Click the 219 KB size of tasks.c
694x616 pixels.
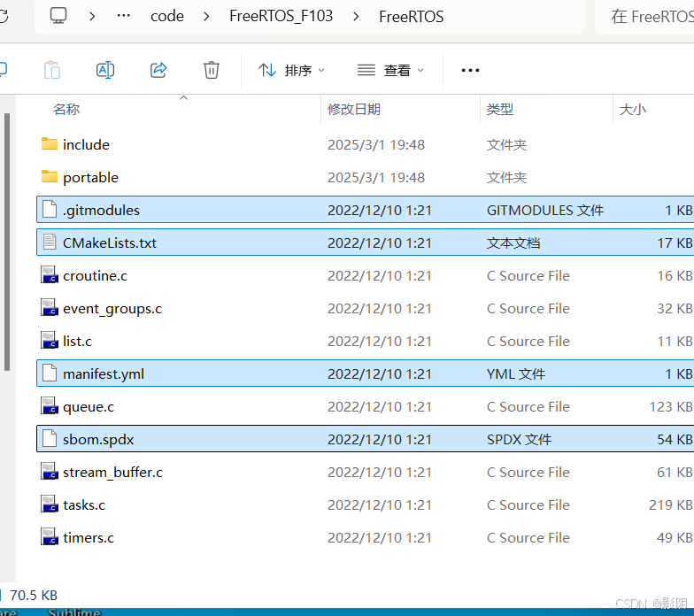tap(670, 504)
